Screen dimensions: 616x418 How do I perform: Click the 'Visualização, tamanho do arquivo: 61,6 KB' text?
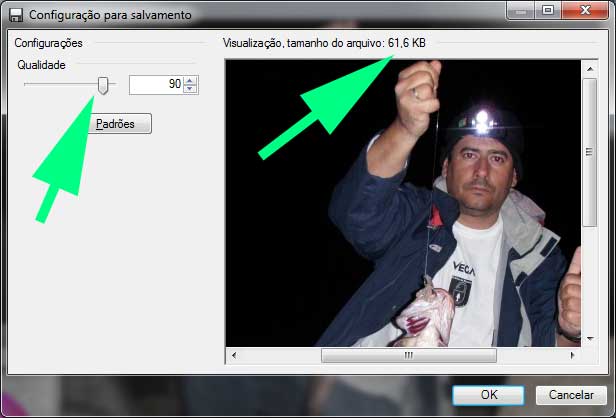[324, 43]
